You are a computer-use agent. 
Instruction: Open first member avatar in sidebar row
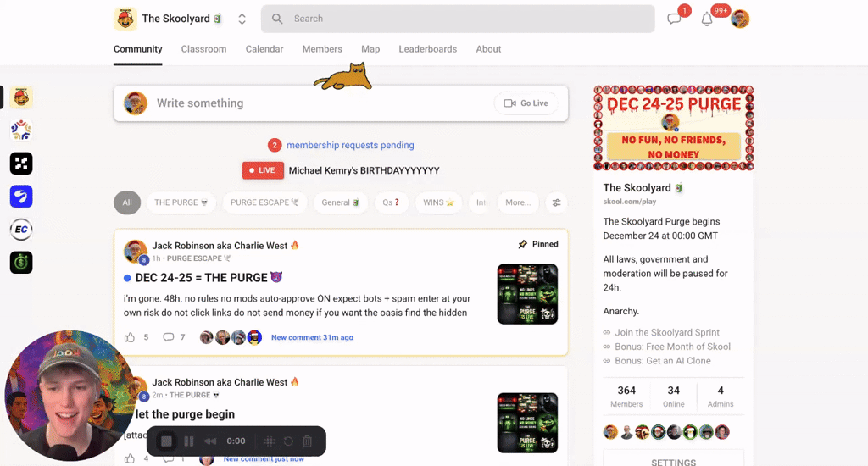point(610,432)
